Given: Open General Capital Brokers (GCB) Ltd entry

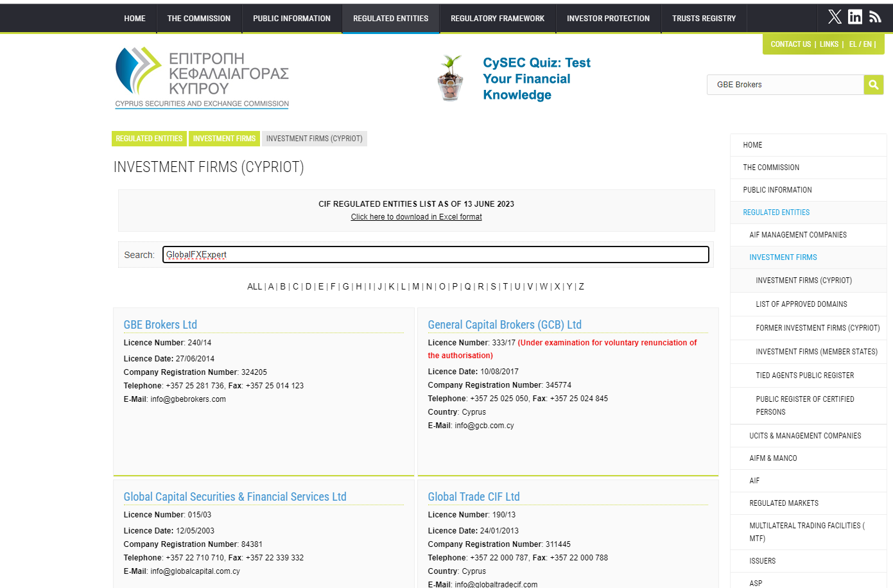Looking at the screenshot, I should 505,325.
